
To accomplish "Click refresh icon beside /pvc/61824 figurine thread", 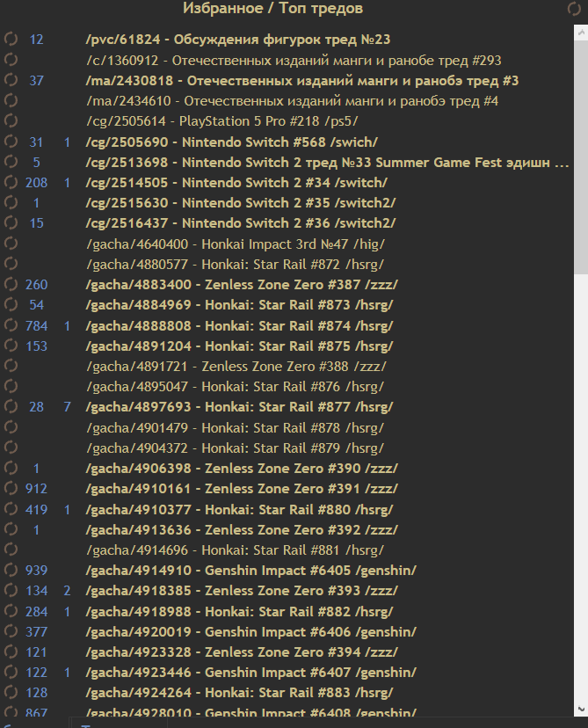I will [x=11, y=39].
